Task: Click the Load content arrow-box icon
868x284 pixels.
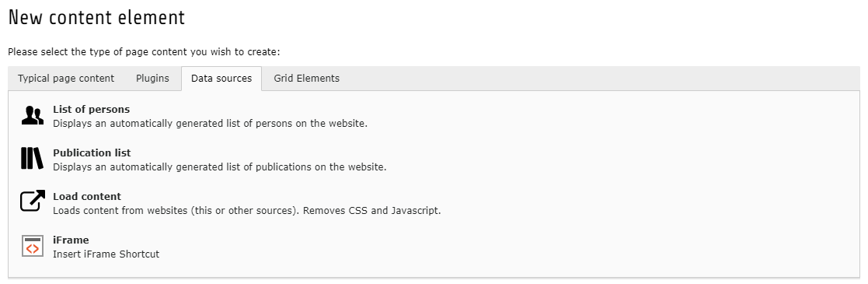Action: click(32, 201)
